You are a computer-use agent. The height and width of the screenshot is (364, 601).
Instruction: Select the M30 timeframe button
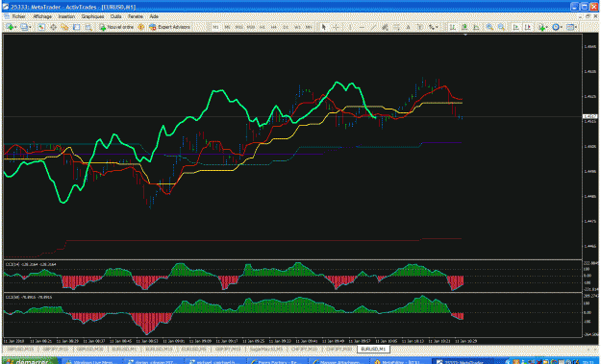coord(251,27)
